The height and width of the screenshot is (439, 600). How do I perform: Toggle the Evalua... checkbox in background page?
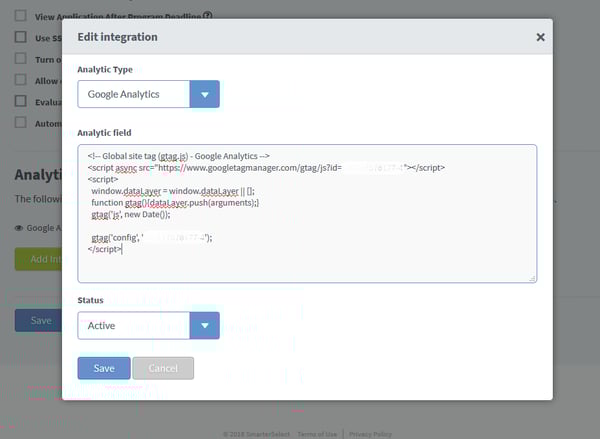20,101
